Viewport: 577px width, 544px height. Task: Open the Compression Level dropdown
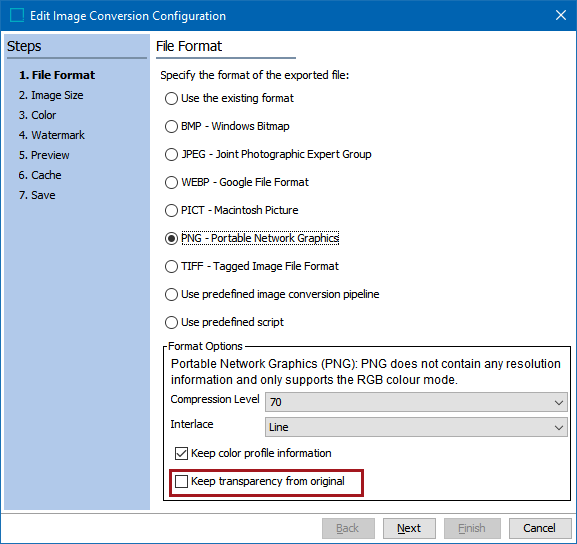click(x=416, y=402)
